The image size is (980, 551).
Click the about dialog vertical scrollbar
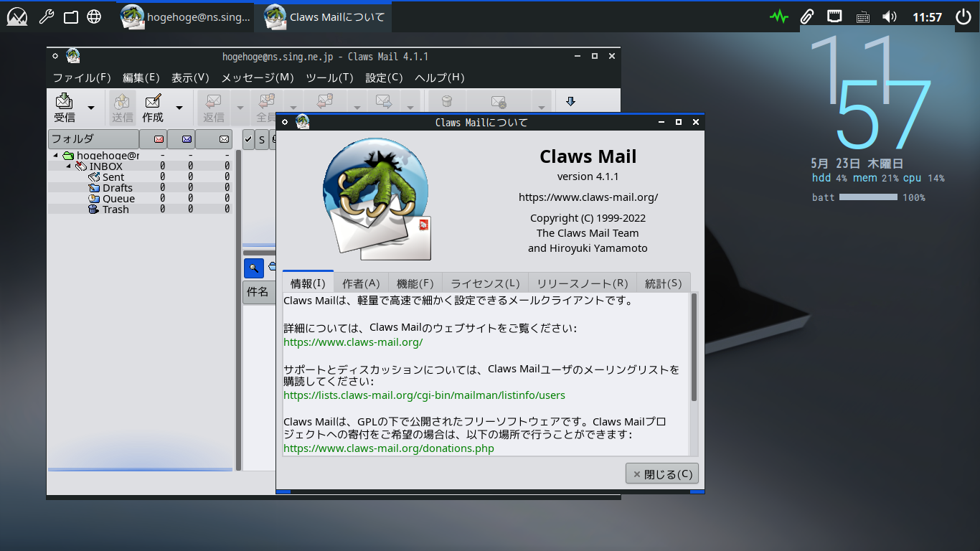point(694,347)
